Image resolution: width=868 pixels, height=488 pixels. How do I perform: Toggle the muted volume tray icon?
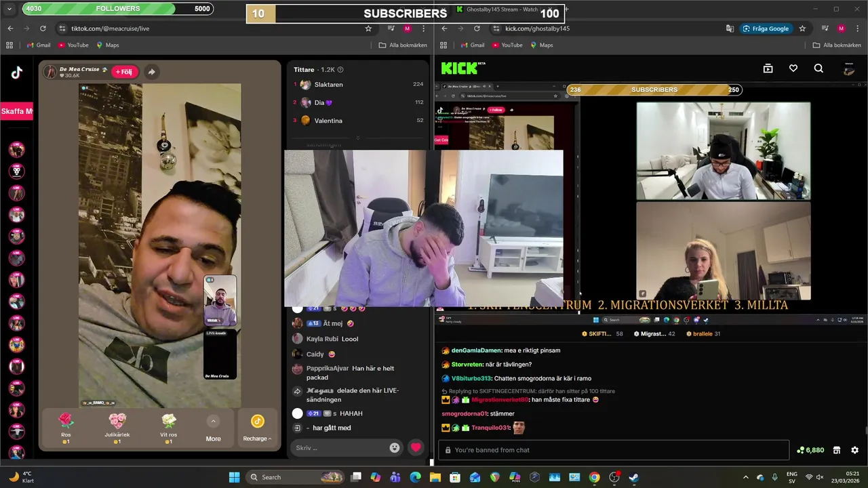[821, 477]
